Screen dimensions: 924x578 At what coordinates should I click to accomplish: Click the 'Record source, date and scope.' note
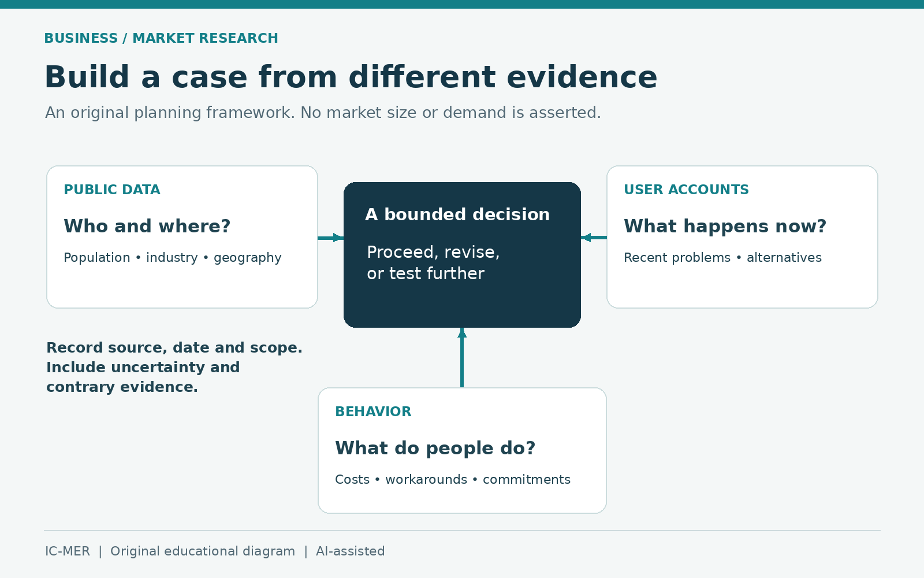coord(174,348)
